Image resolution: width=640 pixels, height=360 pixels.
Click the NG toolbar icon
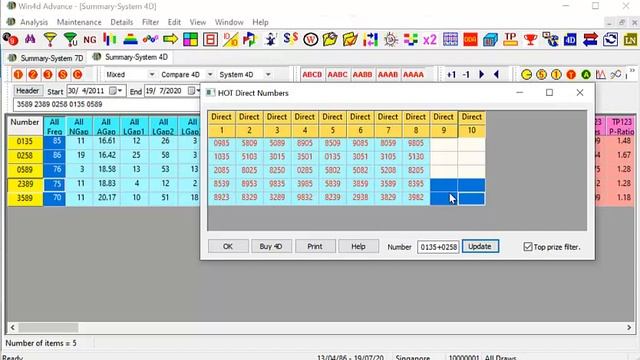[x=90, y=40]
